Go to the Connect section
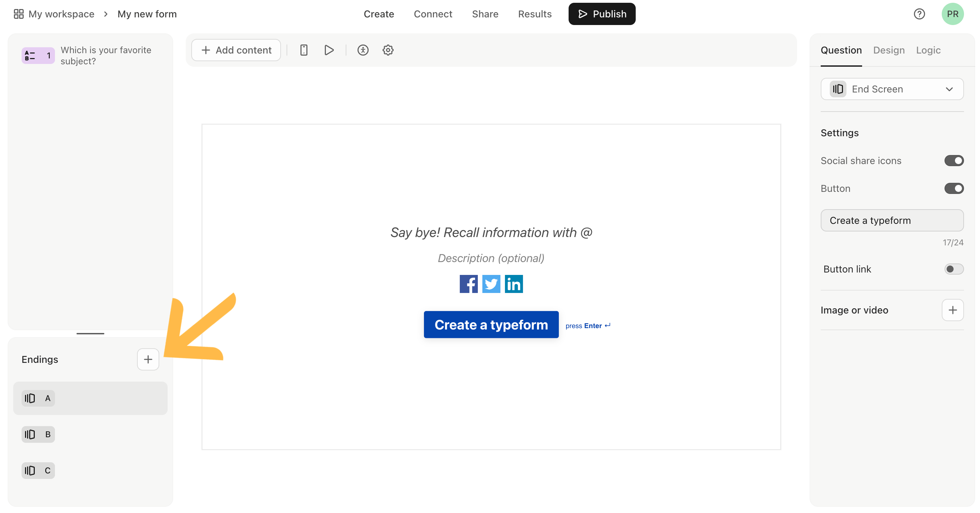Screen dimensions: 980x513 point(433,14)
